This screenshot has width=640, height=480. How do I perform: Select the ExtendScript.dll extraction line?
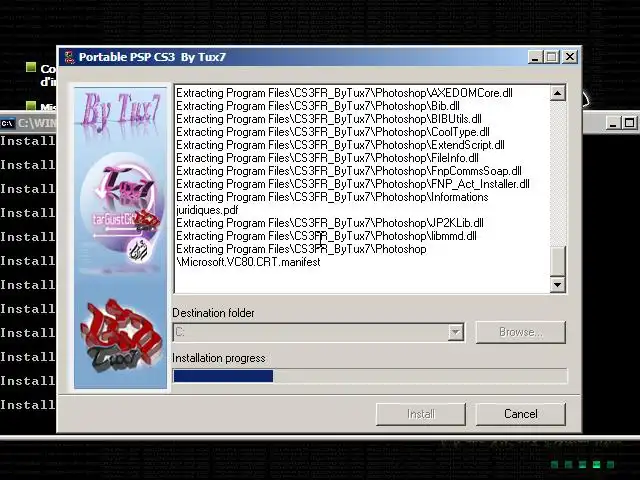click(340, 145)
